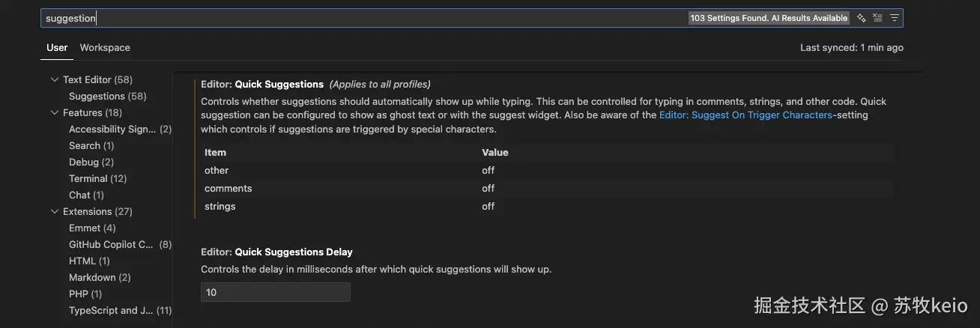Focus the settings search box
Screen dimensions: 980x328
(x=360, y=18)
